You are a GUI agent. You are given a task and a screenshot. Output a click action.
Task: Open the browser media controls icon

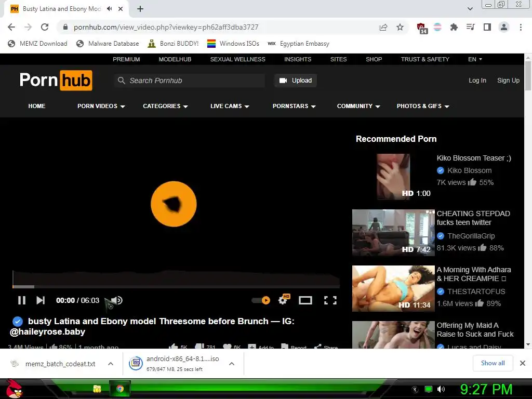(470, 27)
